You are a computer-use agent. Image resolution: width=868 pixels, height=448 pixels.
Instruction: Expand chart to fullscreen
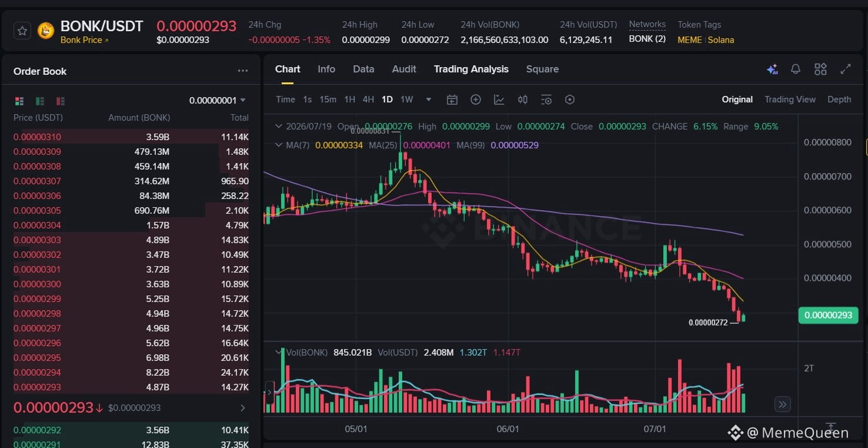(x=846, y=69)
